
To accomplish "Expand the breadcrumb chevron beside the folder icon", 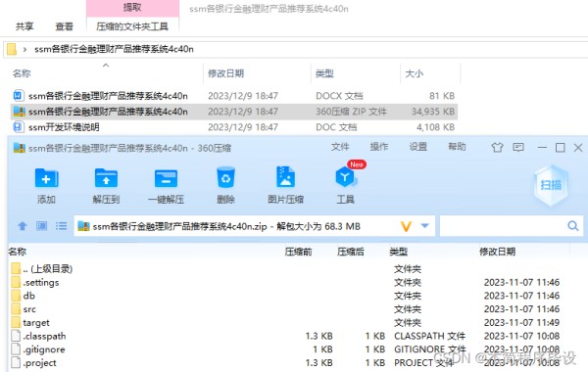I will click(x=24, y=49).
